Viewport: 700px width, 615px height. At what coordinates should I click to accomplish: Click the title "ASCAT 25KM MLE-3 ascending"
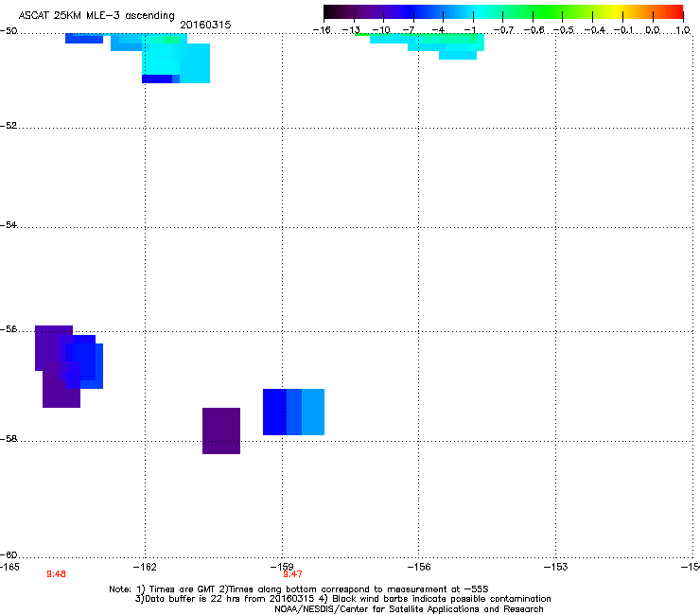coord(96,16)
